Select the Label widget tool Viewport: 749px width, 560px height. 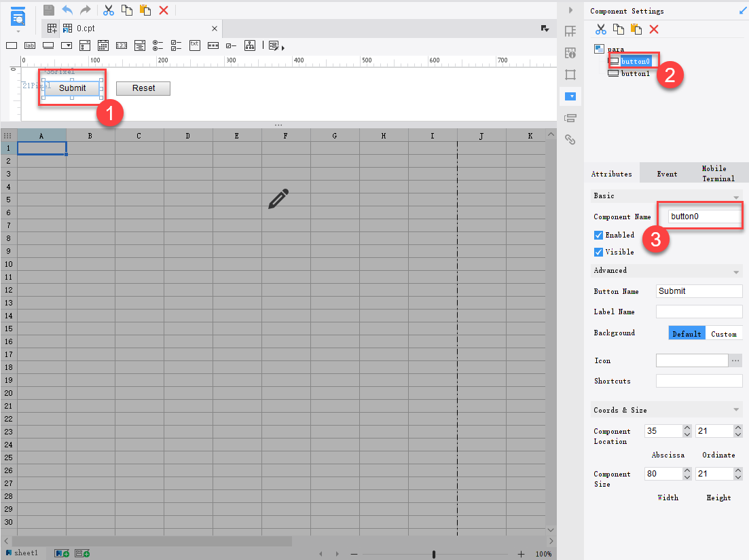(29, 45)
